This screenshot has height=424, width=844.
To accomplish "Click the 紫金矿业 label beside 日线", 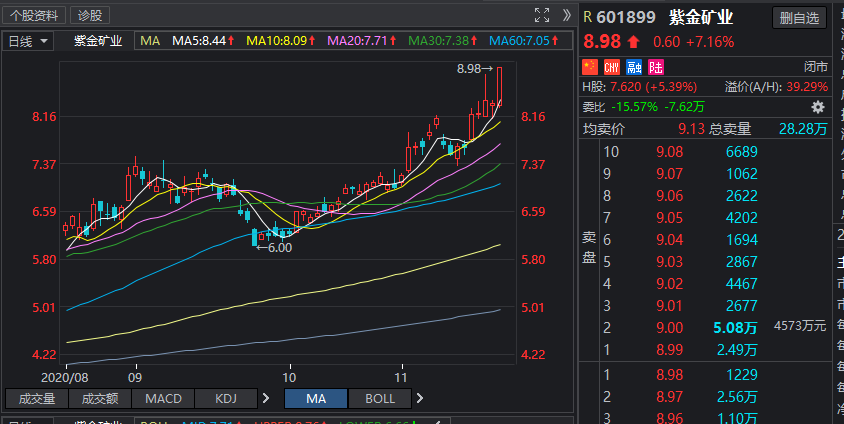I will pos(98,41).
